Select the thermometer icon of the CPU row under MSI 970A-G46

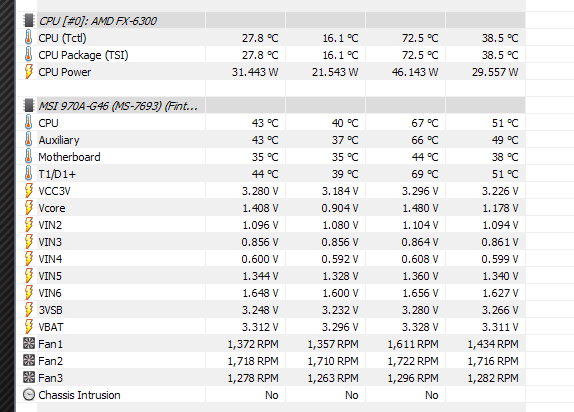coord(29,123)
